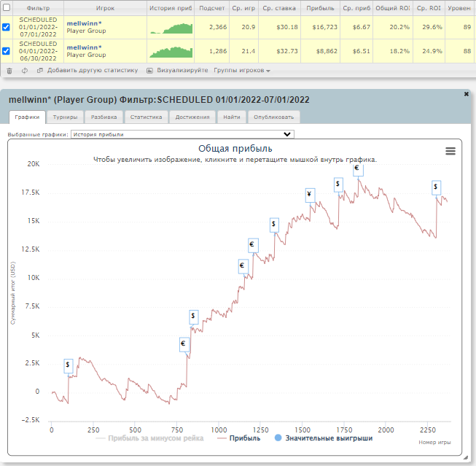Uncheck the 04/01/2022-06/30/2022 row checkbox
Image resolution: width=476 pixels, height=466 pixels.
tap(6, 51)
